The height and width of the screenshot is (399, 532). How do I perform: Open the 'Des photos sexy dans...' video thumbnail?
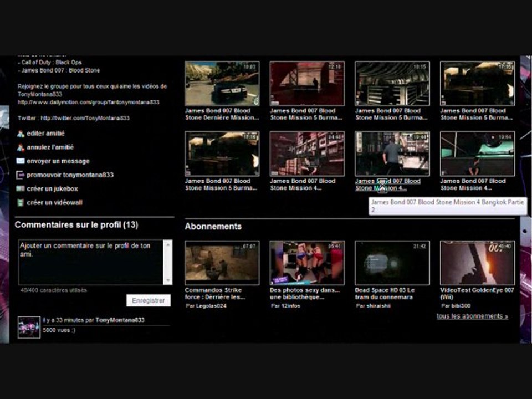[x=307, y=263]
